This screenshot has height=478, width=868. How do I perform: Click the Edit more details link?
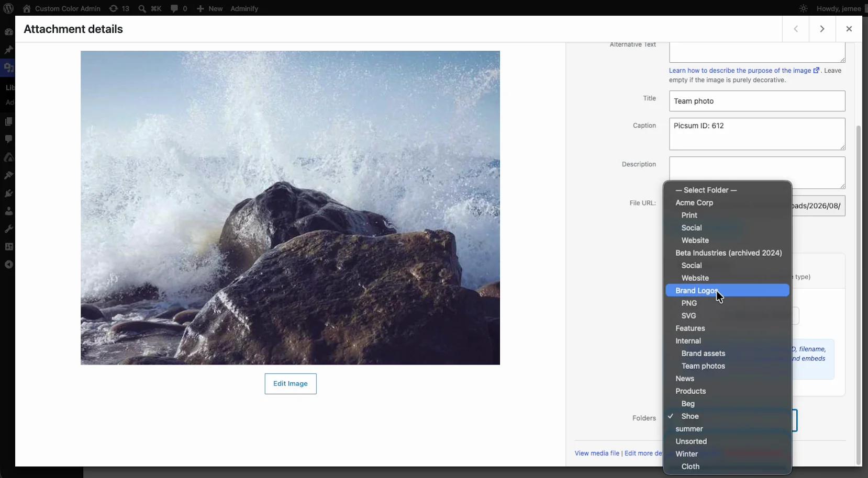point(643,453)
